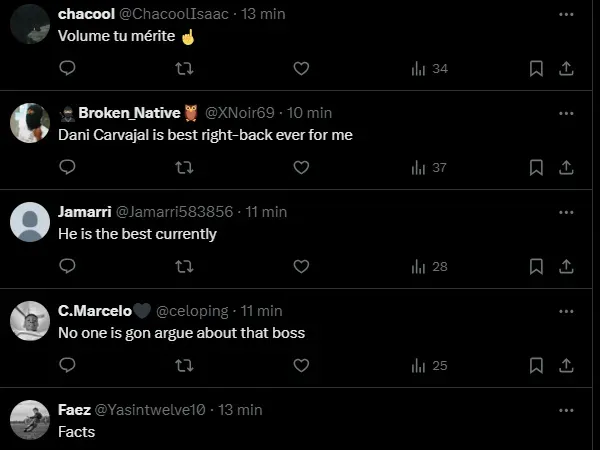Open Broken_Native's profile name link
Image resolution: width=600 pixels, height=450 pixels.
pos(129,112)
